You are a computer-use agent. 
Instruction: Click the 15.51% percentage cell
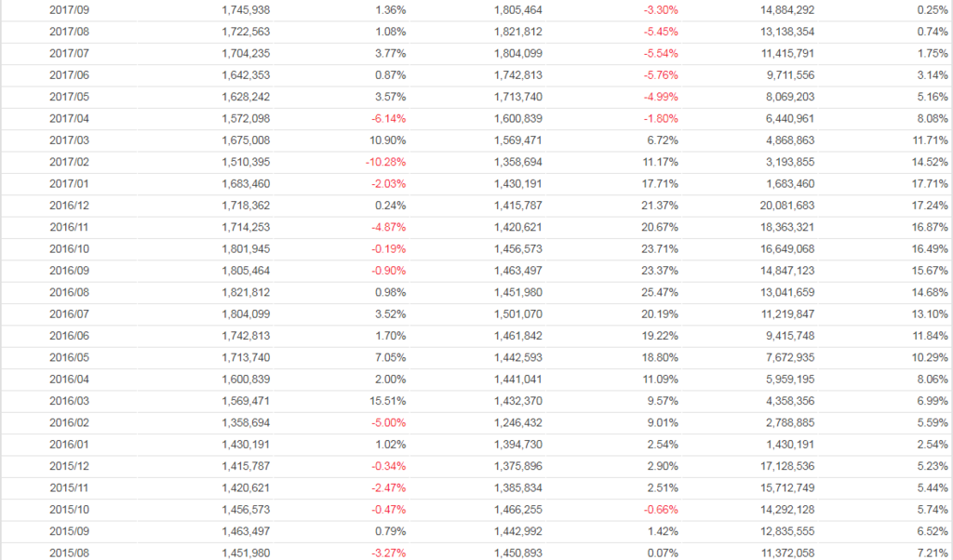click(x=387, y=401)
